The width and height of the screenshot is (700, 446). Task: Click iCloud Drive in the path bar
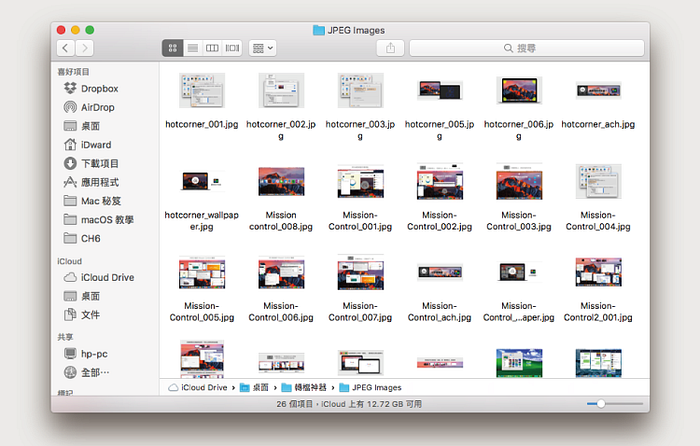click(198, 388)
